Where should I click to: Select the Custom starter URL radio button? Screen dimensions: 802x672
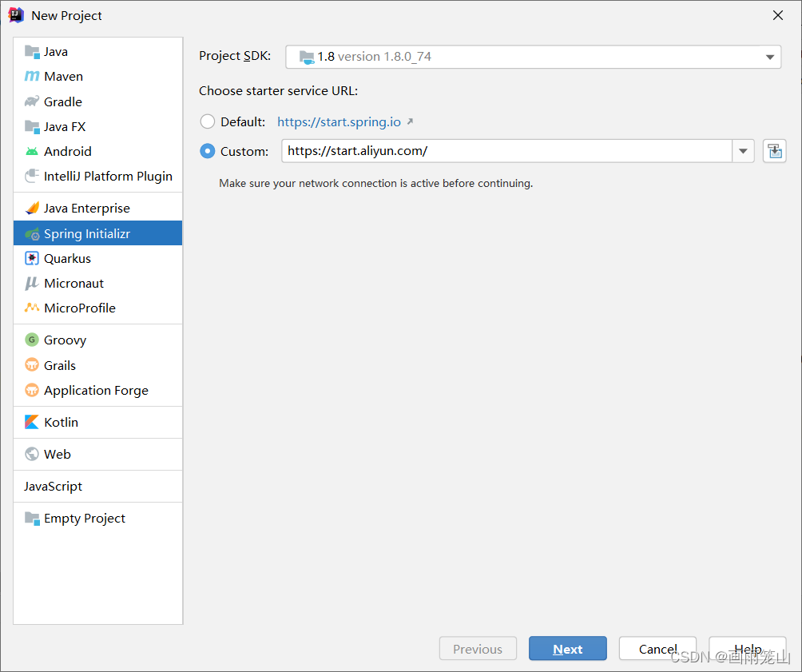point(207,151)
